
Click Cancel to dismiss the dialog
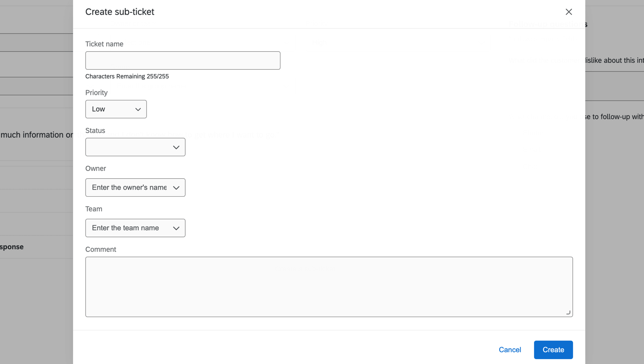[x=510, y=350]
